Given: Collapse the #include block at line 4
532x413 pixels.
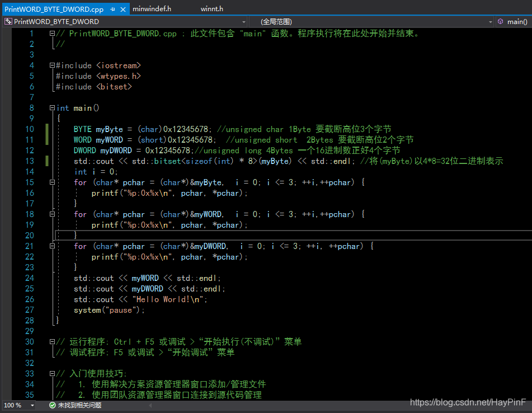Looking at the screenshot, I should (x=52, y=65).
